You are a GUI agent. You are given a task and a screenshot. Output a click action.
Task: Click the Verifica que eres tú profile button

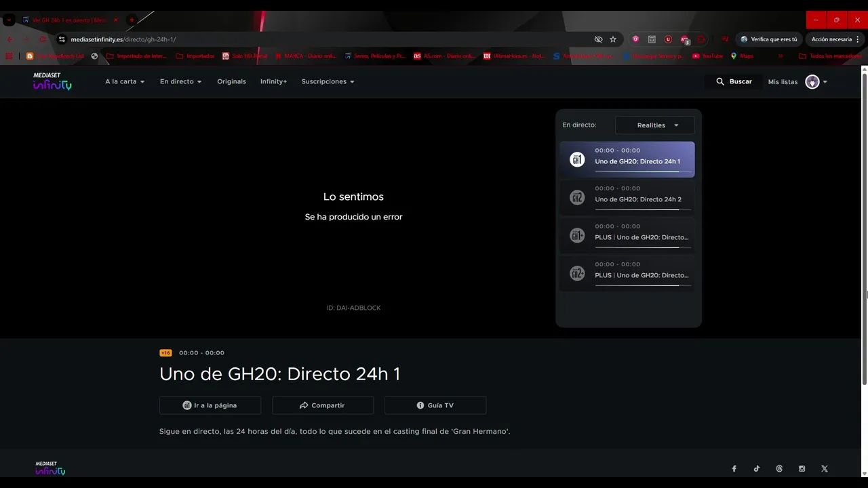769,39
